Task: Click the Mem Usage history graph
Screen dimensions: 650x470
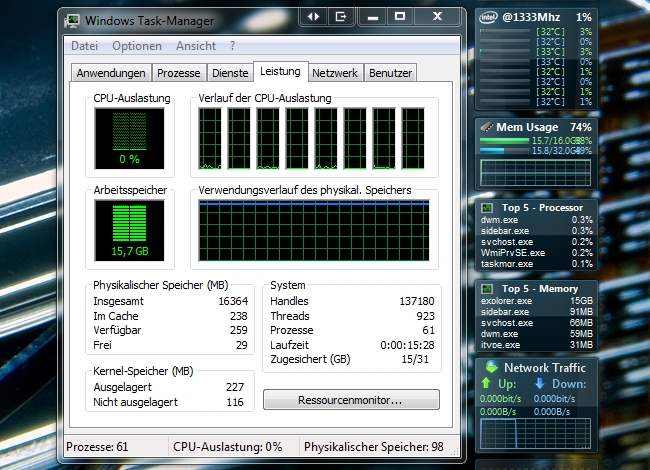Action: coord(535,172)
